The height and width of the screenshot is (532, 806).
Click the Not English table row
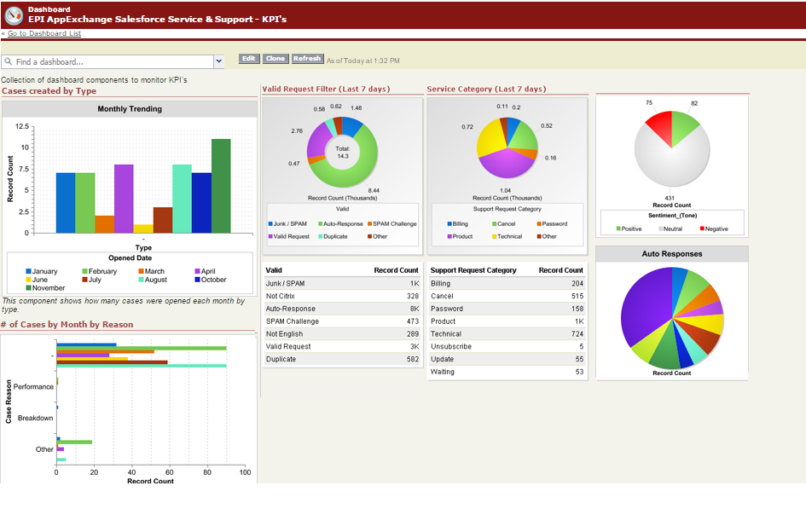342,333
